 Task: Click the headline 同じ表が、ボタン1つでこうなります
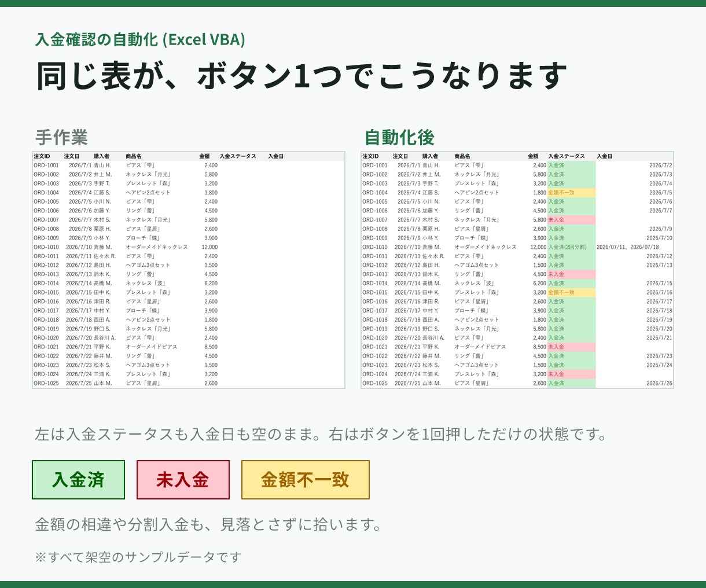coord(301,76)
